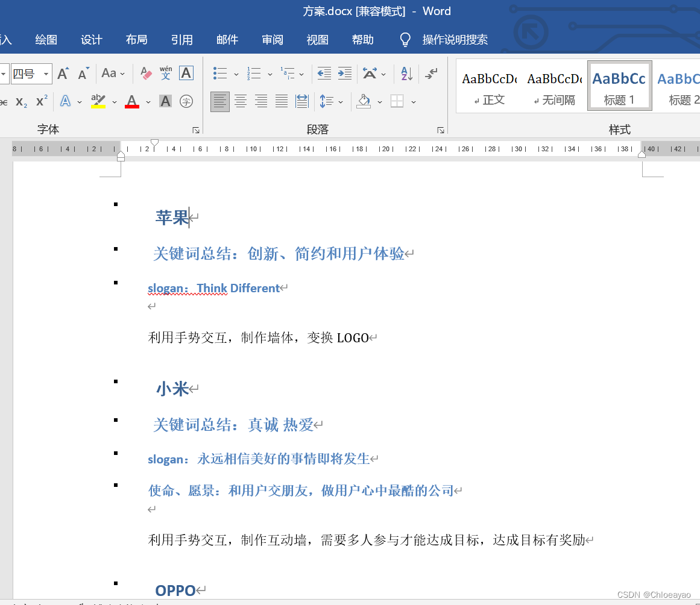Click the phonetic guide wén icon
This screenshot has height=605, width=700.
tap(166, 73)
